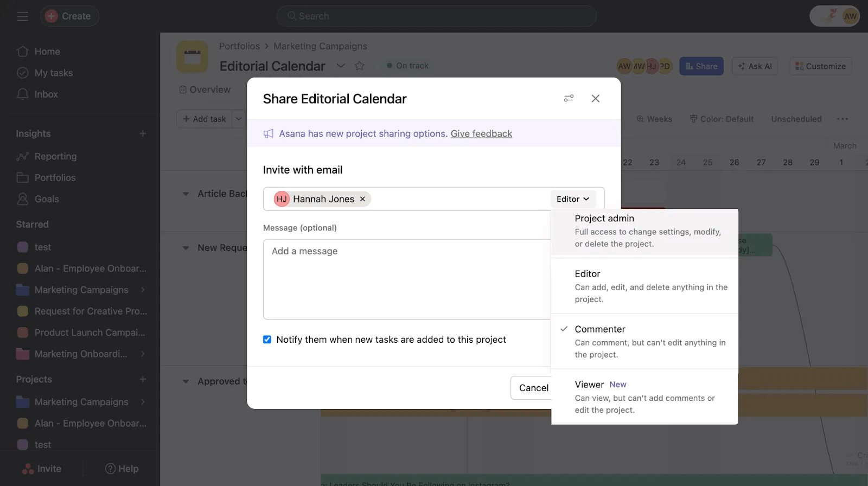Remove Hannah Jones from invite field
Viewport: 868px width, 486px height.
coord(362,199)
